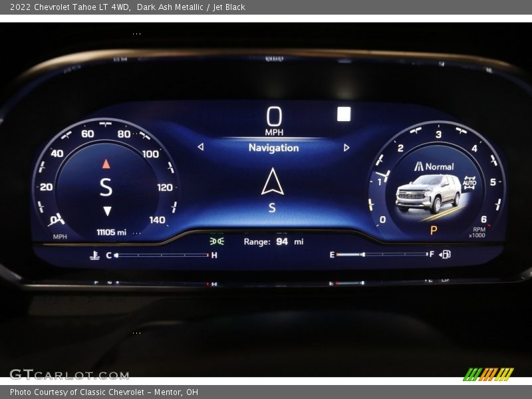Viewport: 532px width, 399px height.
Task: Click the Range 94 mi text
Action: pos(273,241)
